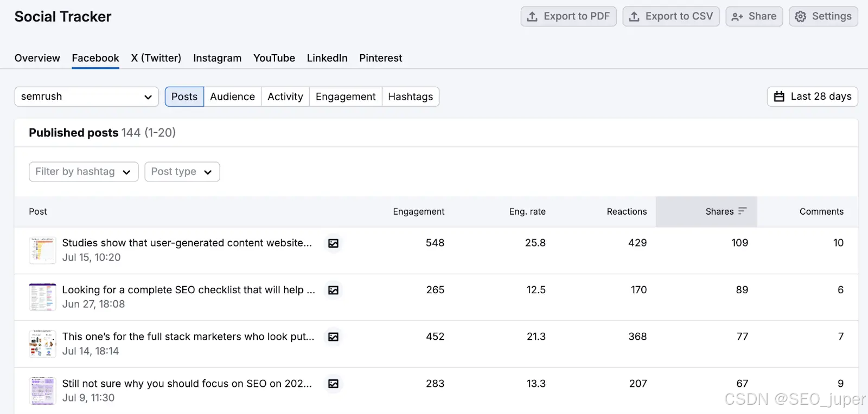Switch to the Audience view
This screenshot has height=414, width=868.
(232, 97)
